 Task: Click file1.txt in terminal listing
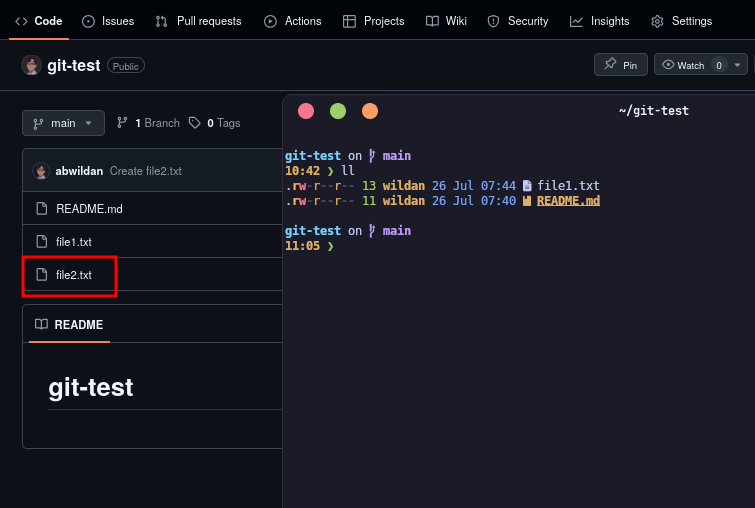pyautogui.click(x=568, y=186)
